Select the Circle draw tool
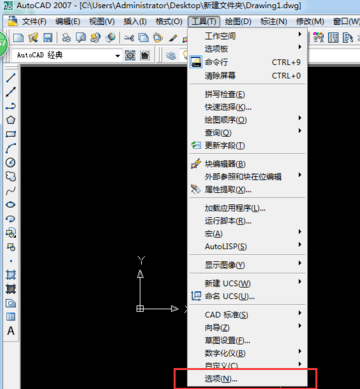Image resolution: width=360 pixels, height=389 pixels. 11,162
